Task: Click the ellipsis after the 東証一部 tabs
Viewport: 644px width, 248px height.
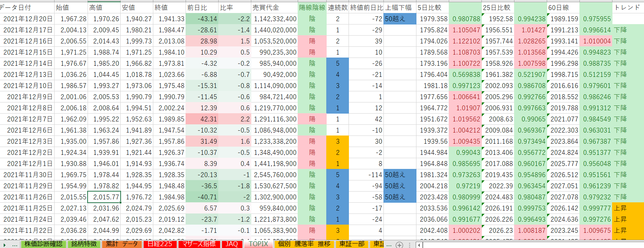Action: [x=389, y=245]
